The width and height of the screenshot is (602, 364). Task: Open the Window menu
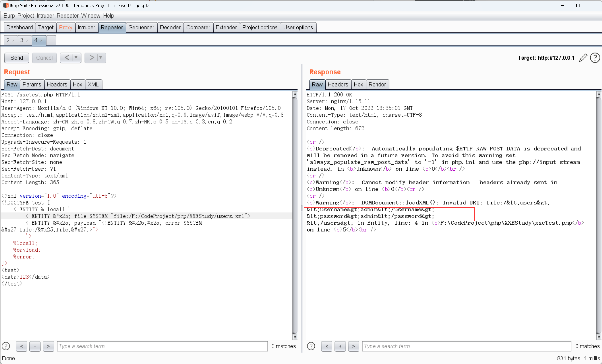[91, 16]
